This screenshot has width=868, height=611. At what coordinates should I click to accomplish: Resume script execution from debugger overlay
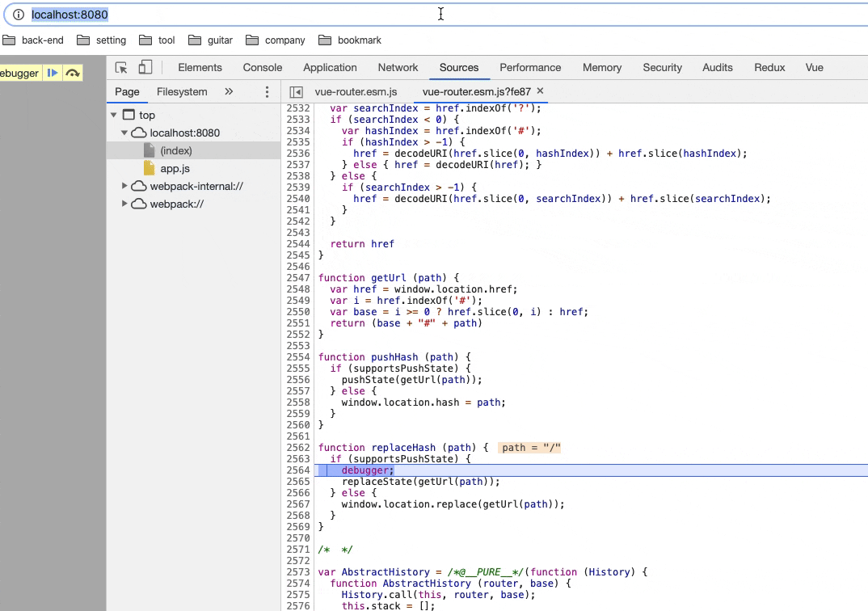pyautogui.click(x=53, y=73)
